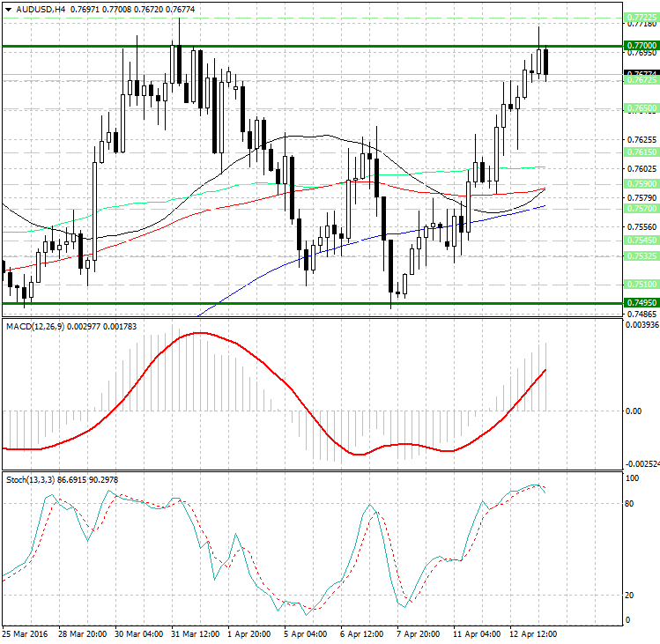This screenshot has height=644, width=660.
Task: Select the 7 Apr 20:00 time label
Action: click(x=419, y=633)
